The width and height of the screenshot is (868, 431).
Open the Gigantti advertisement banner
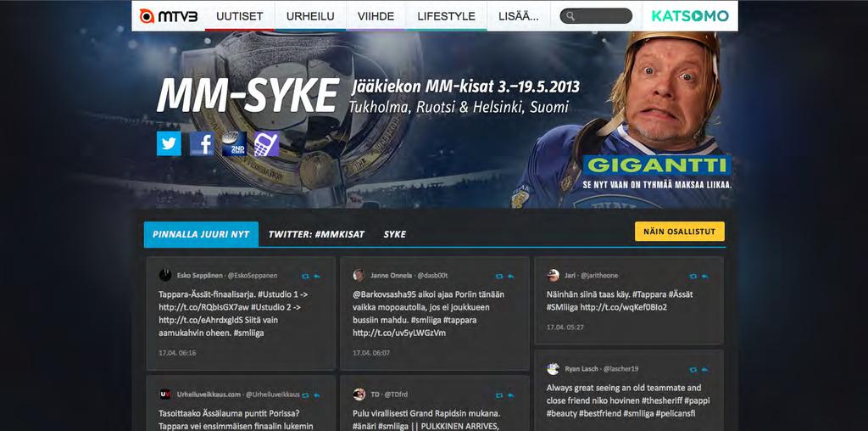click(x=657, y=173)
